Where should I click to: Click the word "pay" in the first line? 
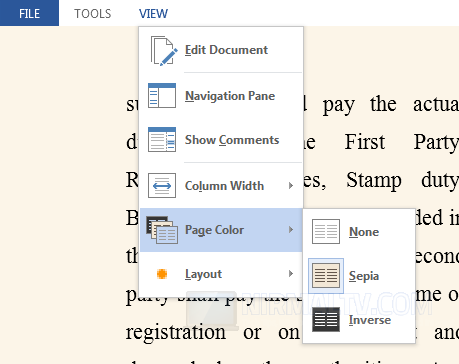338,105
